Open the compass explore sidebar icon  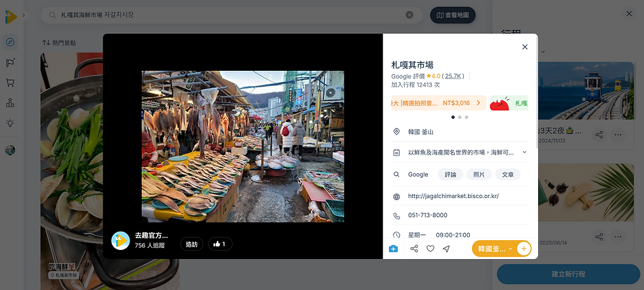tap(11, 42)
